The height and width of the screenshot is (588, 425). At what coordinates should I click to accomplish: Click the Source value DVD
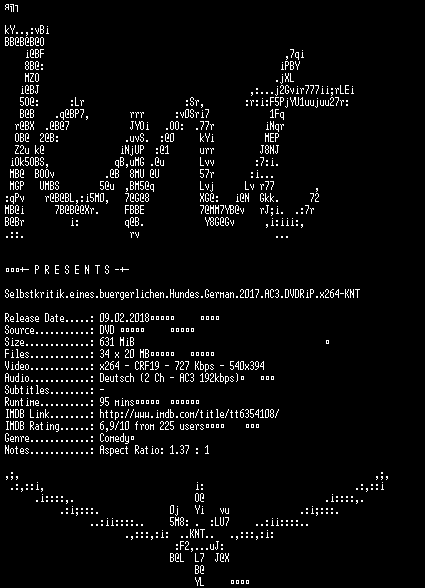click(107, 330)
